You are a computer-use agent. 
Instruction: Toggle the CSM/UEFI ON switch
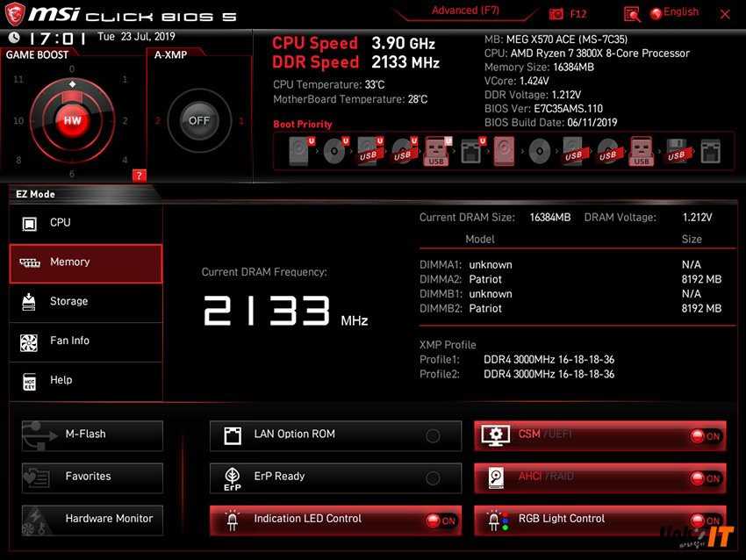(x=706, y=436)
